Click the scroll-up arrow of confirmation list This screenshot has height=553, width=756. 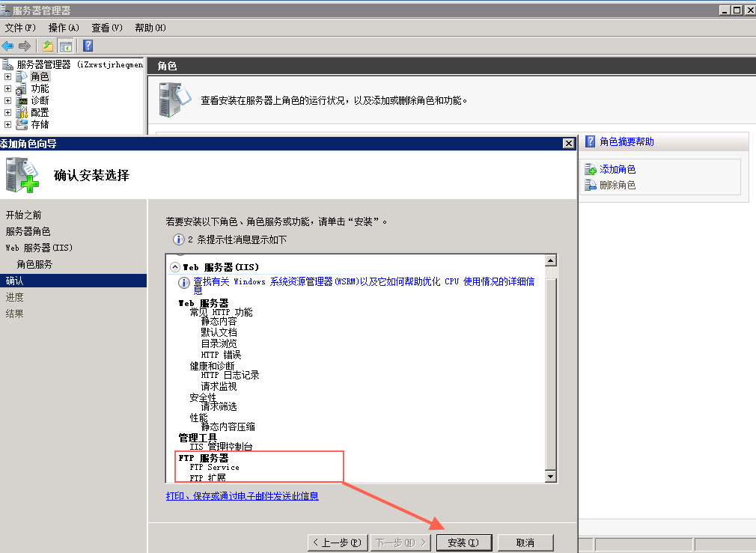(x=551, y=260)
